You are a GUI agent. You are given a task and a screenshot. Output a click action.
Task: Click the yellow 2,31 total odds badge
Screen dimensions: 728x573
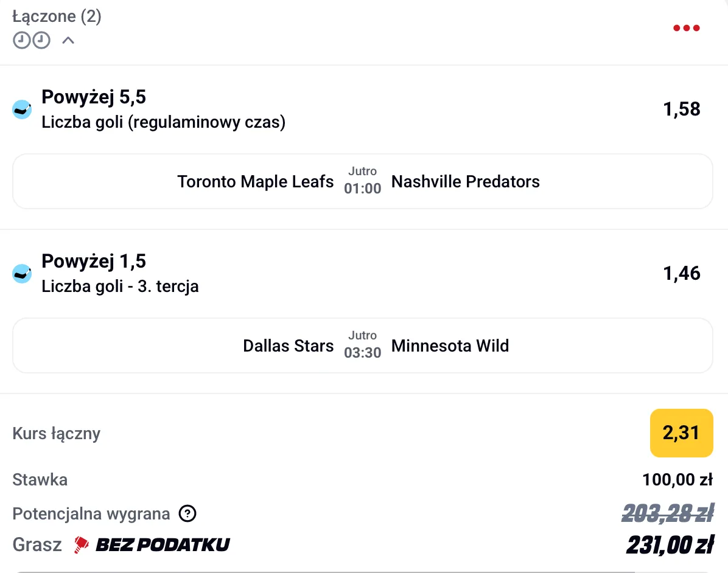[681, 433]
